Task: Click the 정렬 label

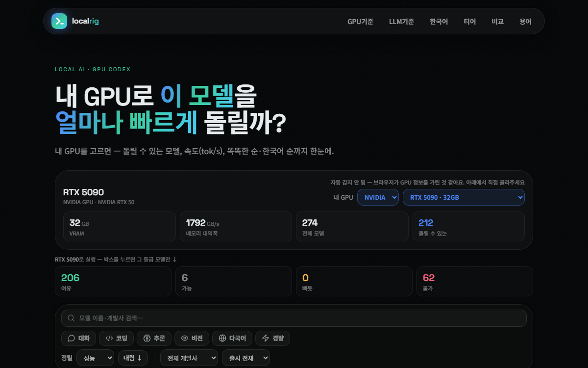Action: pyautogui.click(x=67, y=358)
